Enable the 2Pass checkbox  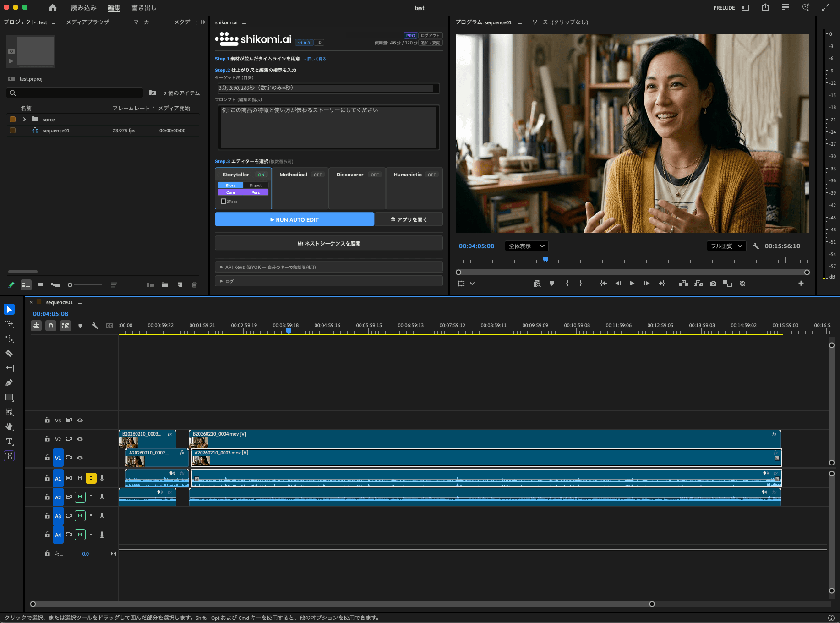point(224,202)
